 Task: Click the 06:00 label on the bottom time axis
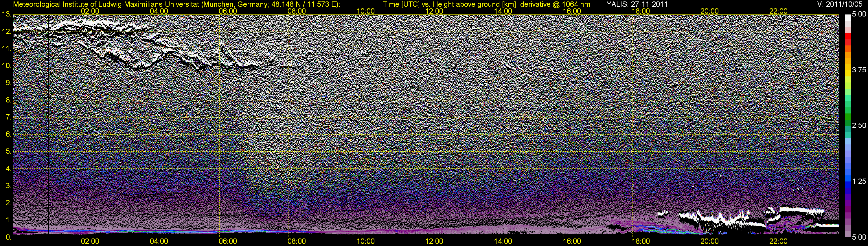[228, 241]
